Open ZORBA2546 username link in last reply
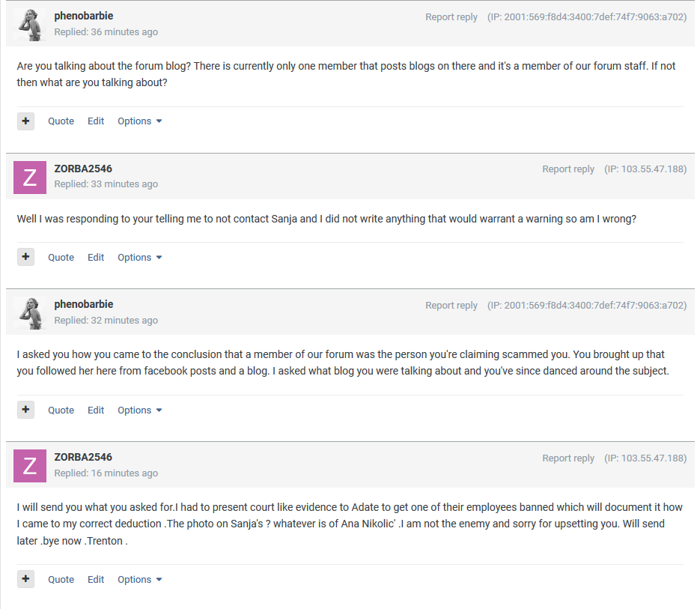The width and height of the screenshot is (700, 609). click(83, 457)
